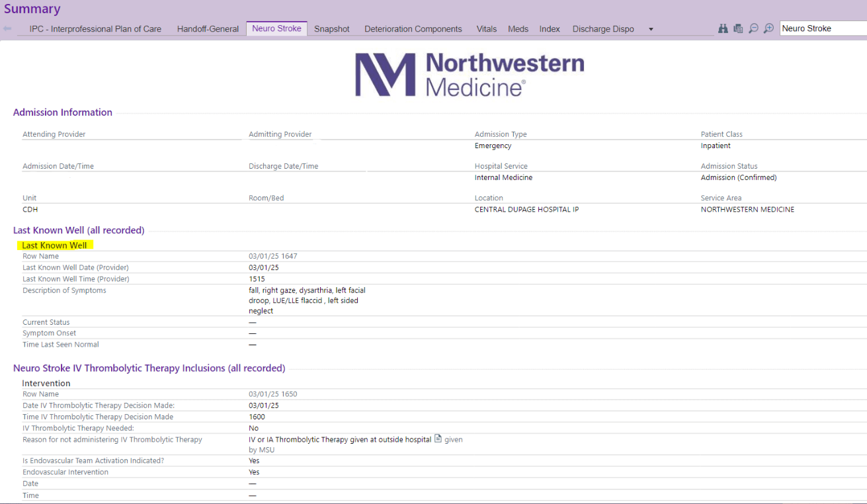Click 'Is Endovascular Team Activation Indicated?' label
867x504 pixels.
93,461
